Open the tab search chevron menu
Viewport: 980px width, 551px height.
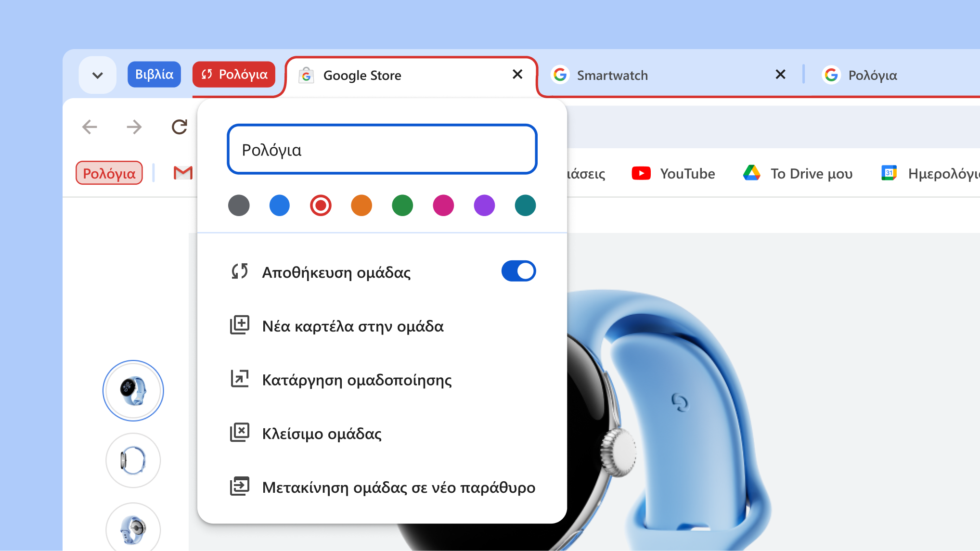pyautogui.click(x=97, y=75)
